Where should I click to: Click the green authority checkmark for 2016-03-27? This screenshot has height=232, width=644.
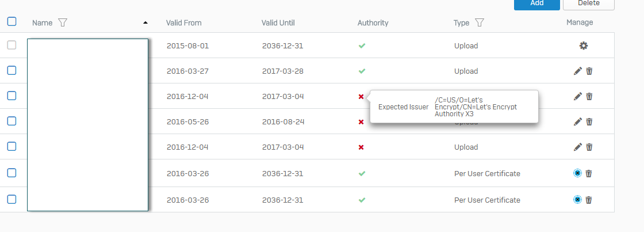[362, 71]
